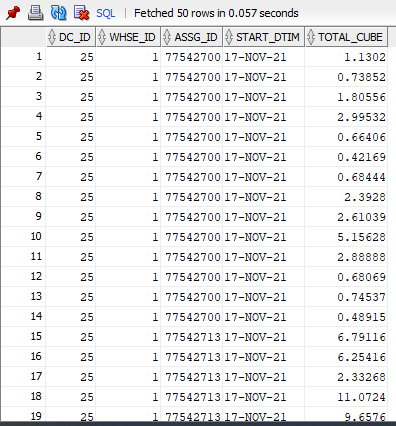Viewport: 396px width, 426px height.
Task: Click ASSG_ID cell 77542713 in row 15
Action: (192, 337)
